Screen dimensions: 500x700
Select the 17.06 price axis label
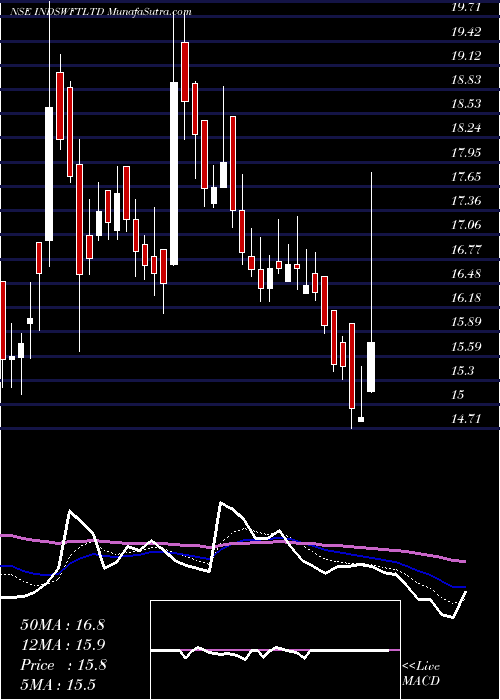coord(466,225)
